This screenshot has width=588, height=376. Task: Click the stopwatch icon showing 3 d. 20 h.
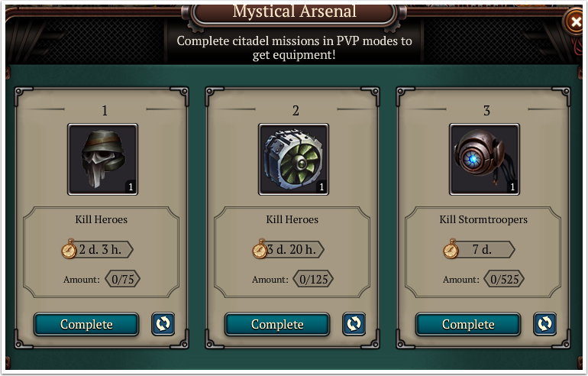click(x=260, y=249)
